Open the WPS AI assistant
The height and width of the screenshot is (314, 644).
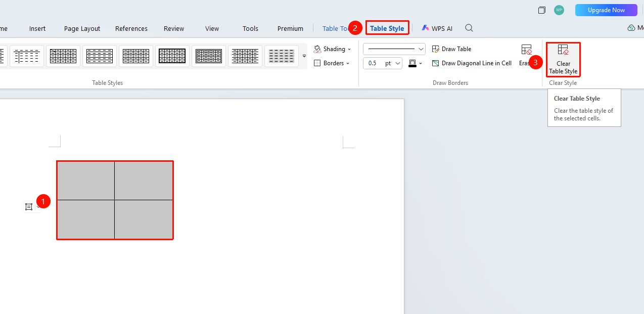pos(437,28)
